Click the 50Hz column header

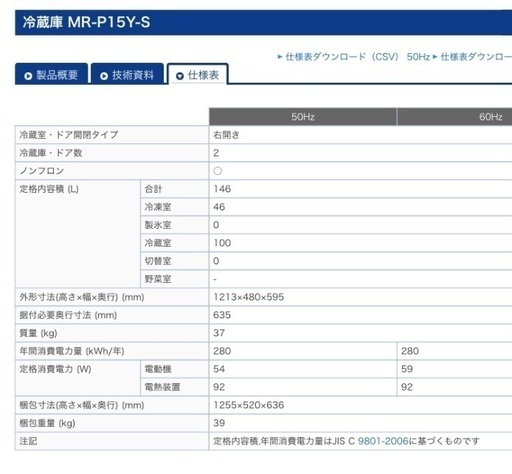coord(303,117)
